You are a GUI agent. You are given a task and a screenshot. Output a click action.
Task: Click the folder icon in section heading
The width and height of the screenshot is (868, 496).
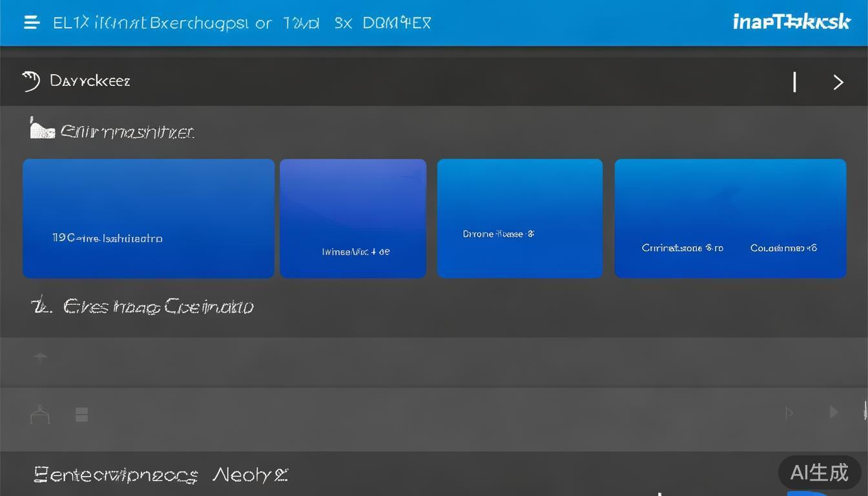click(x=42, y=129)
